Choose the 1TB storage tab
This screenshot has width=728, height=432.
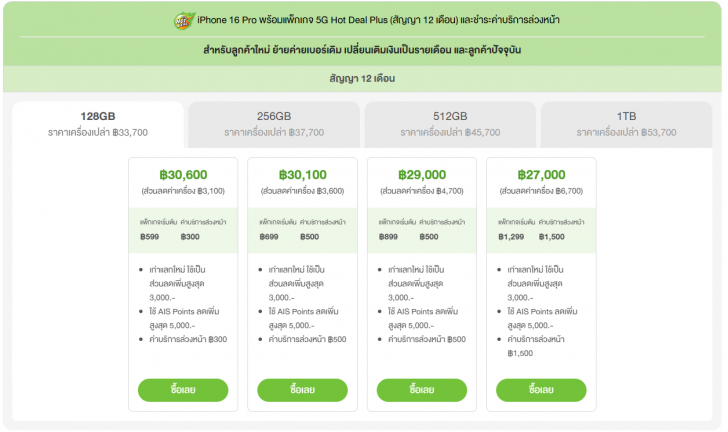[626, 123]
